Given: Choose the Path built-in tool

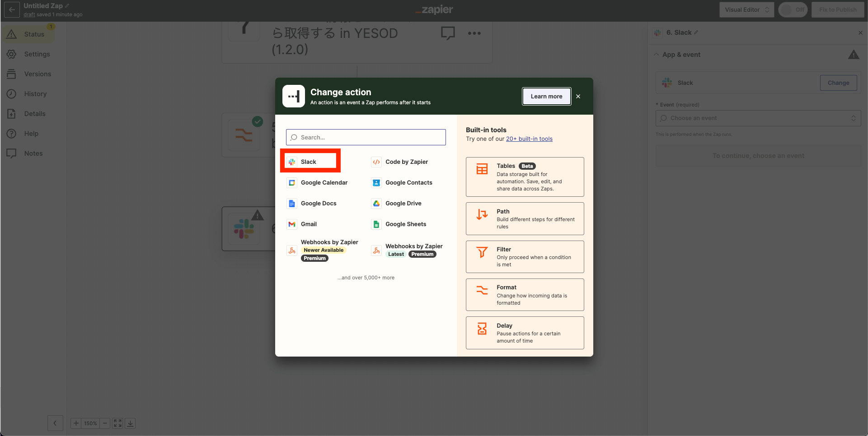Looking at the screenshot, I should click(x=525, y=218).
